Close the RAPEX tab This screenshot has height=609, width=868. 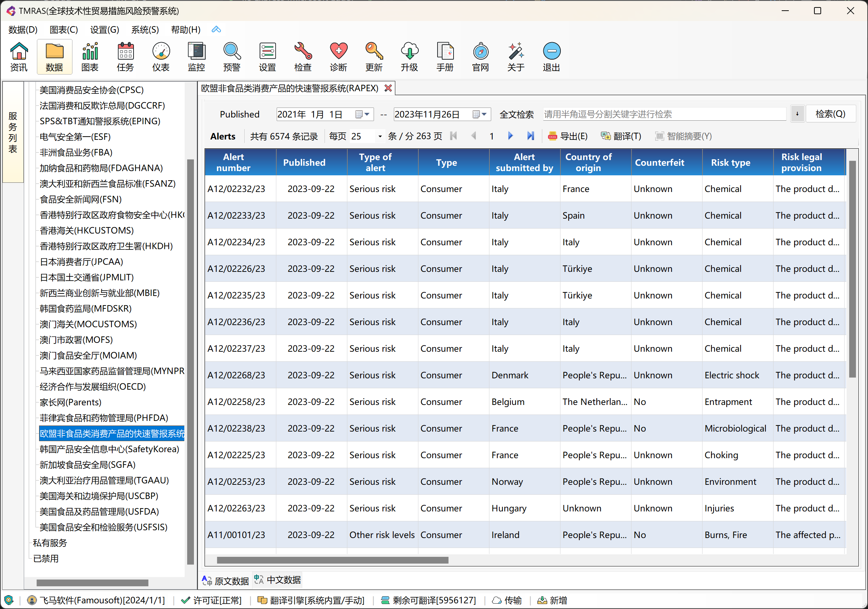[388, 88]
